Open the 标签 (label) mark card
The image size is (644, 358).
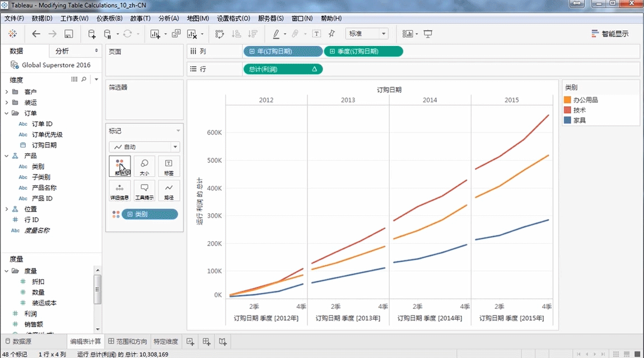(169, 166)
